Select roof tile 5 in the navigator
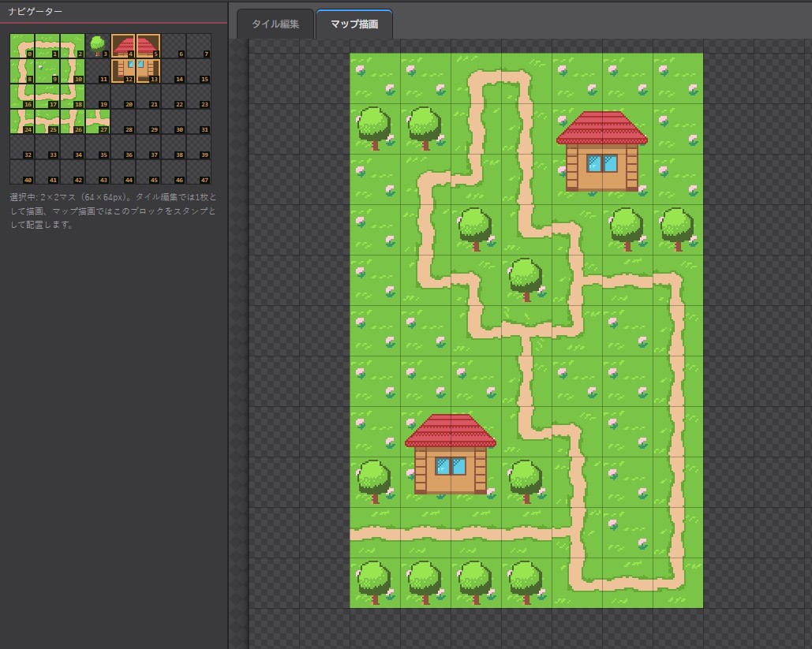This screenshot has width=812, height=649. pos(148,46)
